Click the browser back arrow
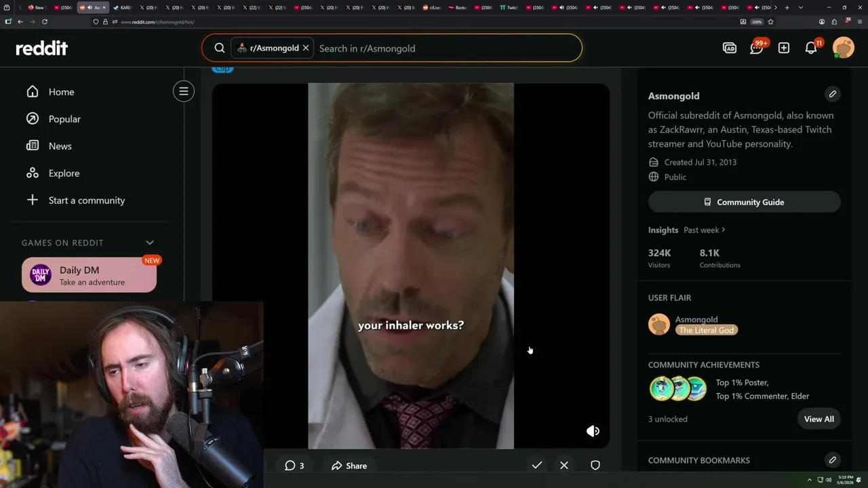The width and height of the screenshot is (868, 488). tap(20, 22)
